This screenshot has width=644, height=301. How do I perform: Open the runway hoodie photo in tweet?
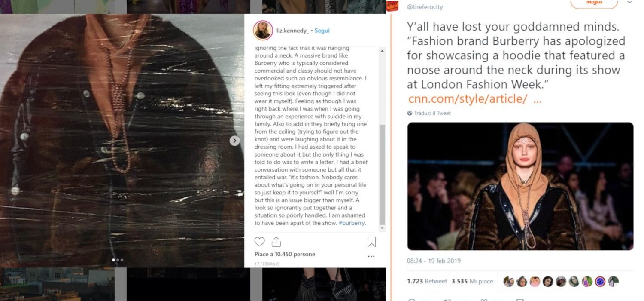pos(520,186)
